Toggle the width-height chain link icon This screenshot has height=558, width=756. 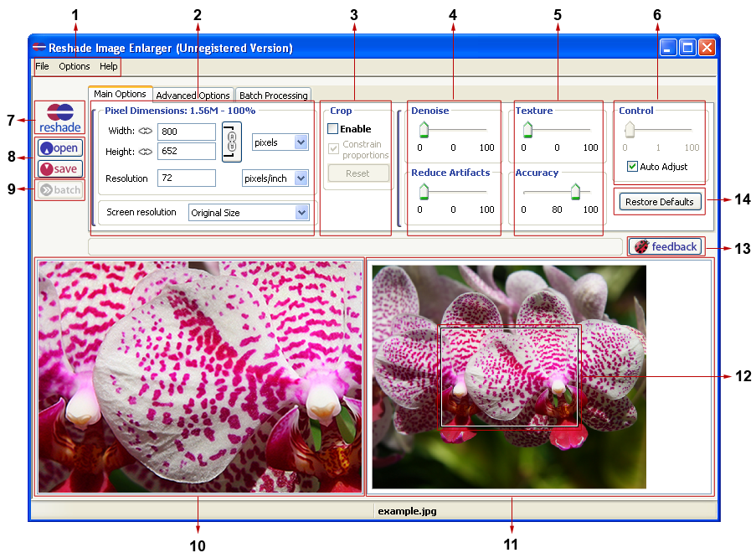coord(232,141)
